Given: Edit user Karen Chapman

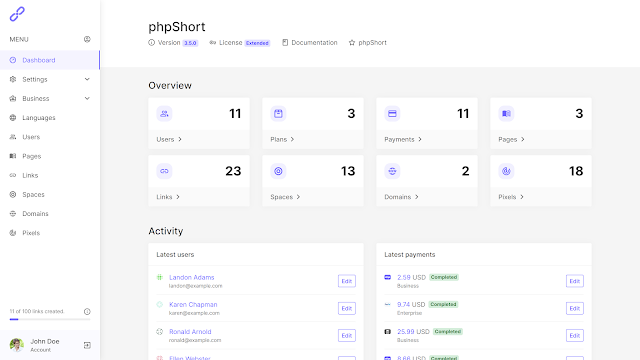Looking at the screenshot, I should click(347, 308).
